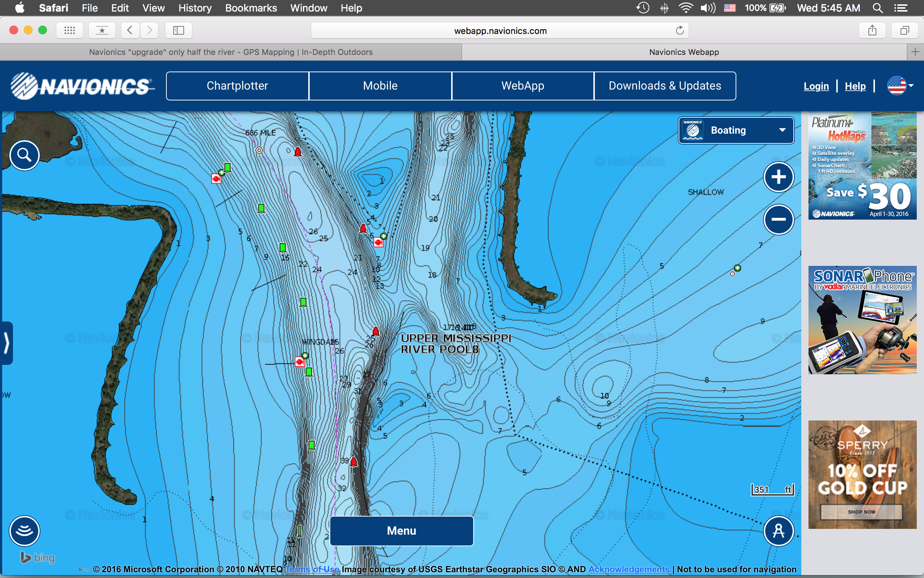Switch to In-Depth Outdoors tab

coord(231,52)
